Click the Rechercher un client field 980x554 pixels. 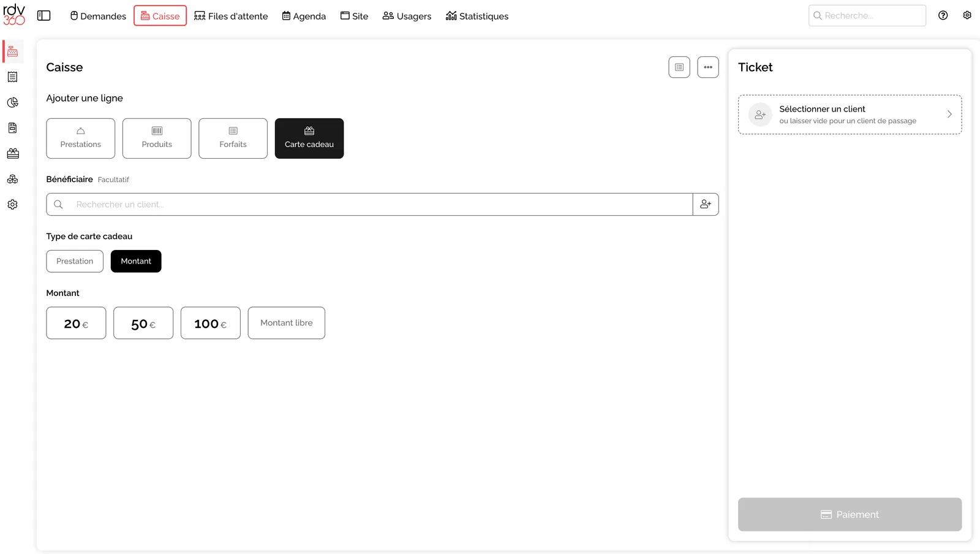coord(369,205)
